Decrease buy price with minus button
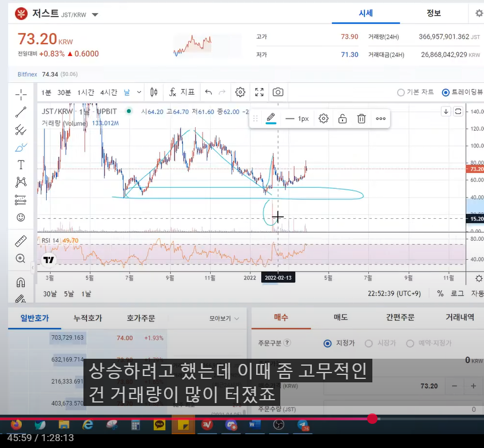The height and width of the screenshot is (448, 484). tap(455, 386)
